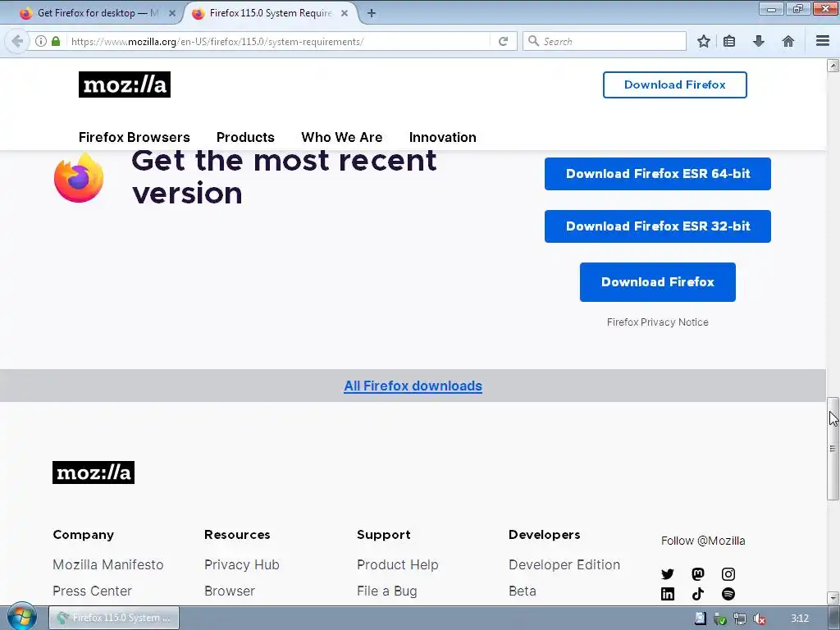This screenshot has width=840, height=630.
Task: Open Mozilla's TikTok profile icon
Action: [x=697, y=594]
